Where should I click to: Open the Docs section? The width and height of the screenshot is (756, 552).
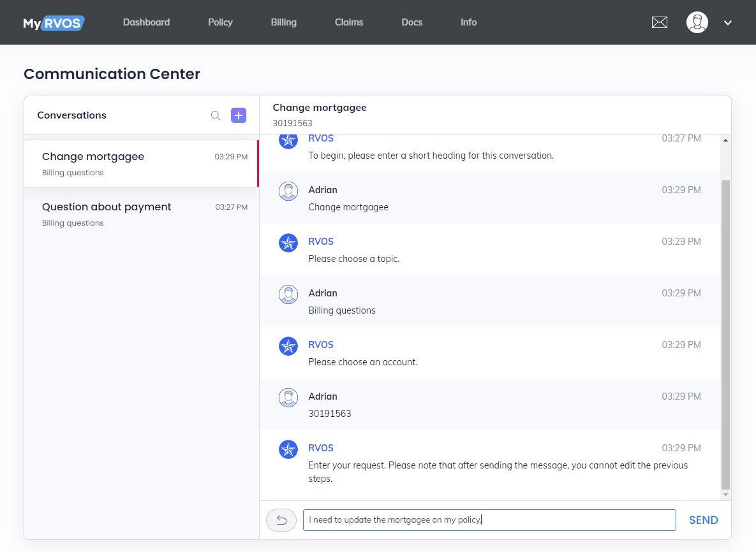tap(411, 22)
